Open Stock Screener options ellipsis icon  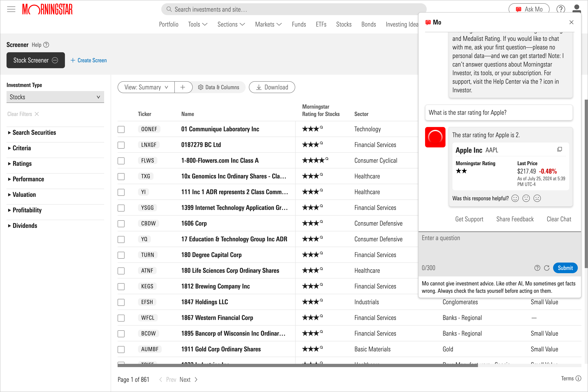tap(55, 60)
